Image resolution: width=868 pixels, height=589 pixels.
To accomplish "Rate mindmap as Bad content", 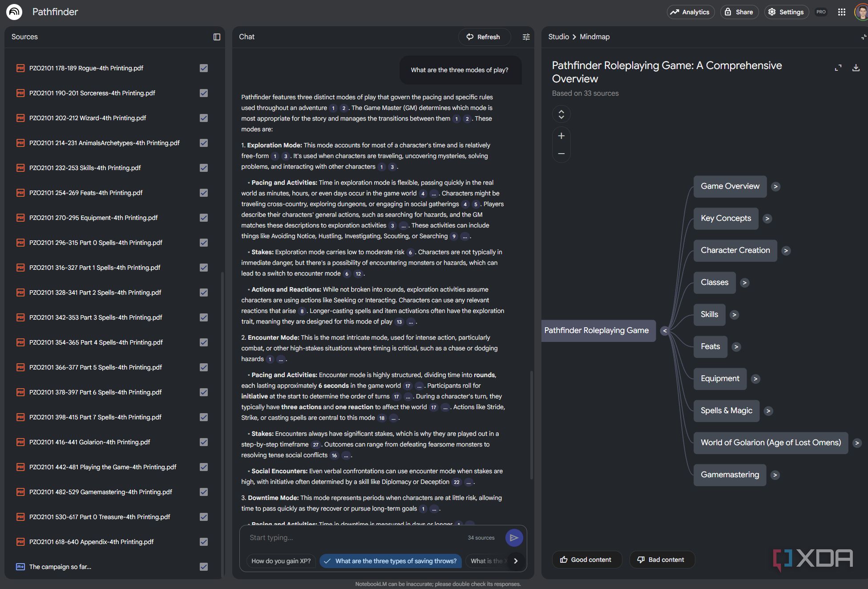I will 662,560.
